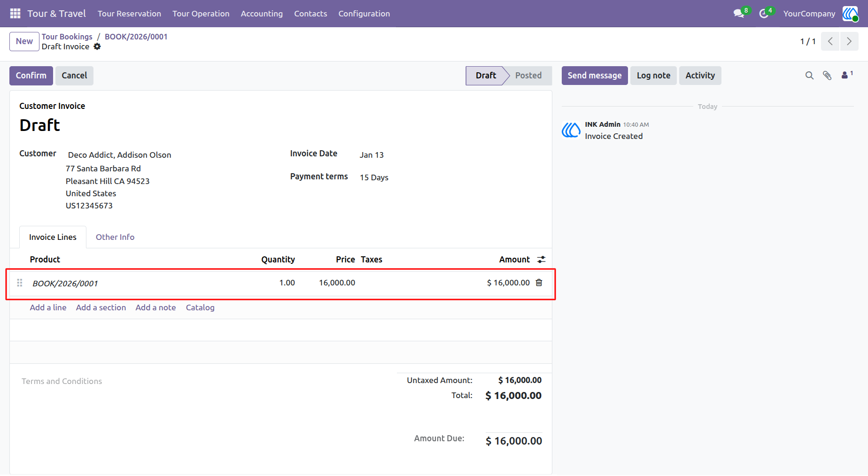
Task: Open attachments paperclip icon
Action: point(827,76)
